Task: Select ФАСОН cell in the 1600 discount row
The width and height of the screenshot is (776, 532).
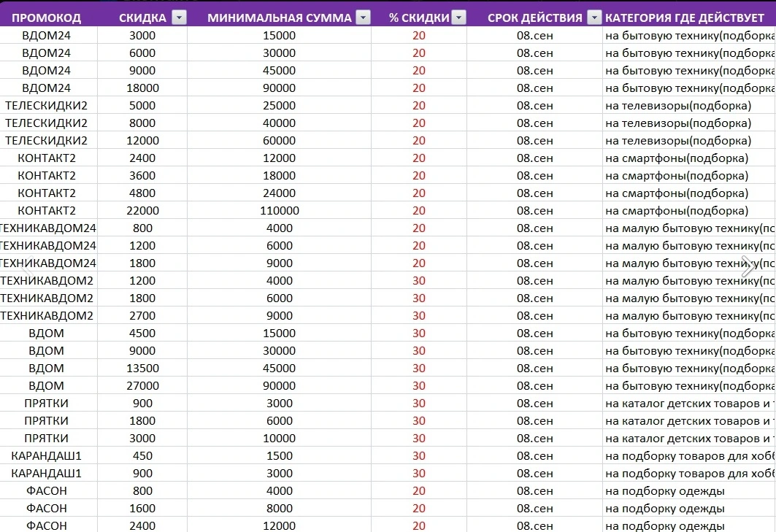Action: tap(47, 509)
